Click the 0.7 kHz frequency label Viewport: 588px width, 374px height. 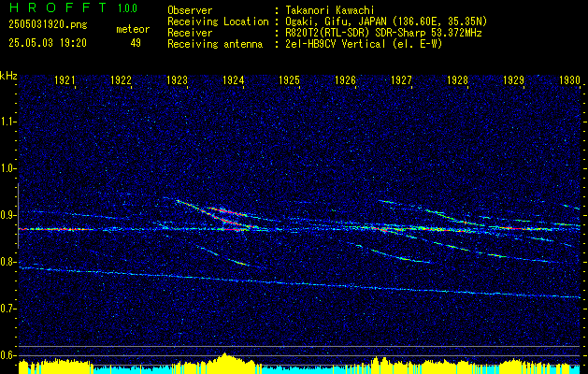tap(7, 309)
